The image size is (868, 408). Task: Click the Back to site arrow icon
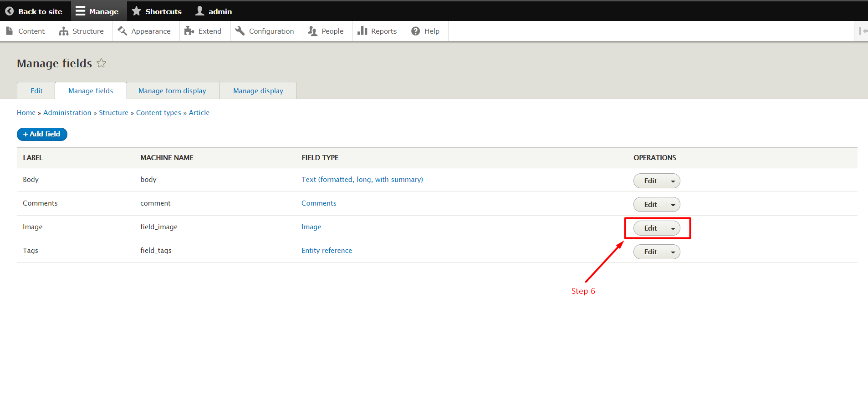[9, 11]
